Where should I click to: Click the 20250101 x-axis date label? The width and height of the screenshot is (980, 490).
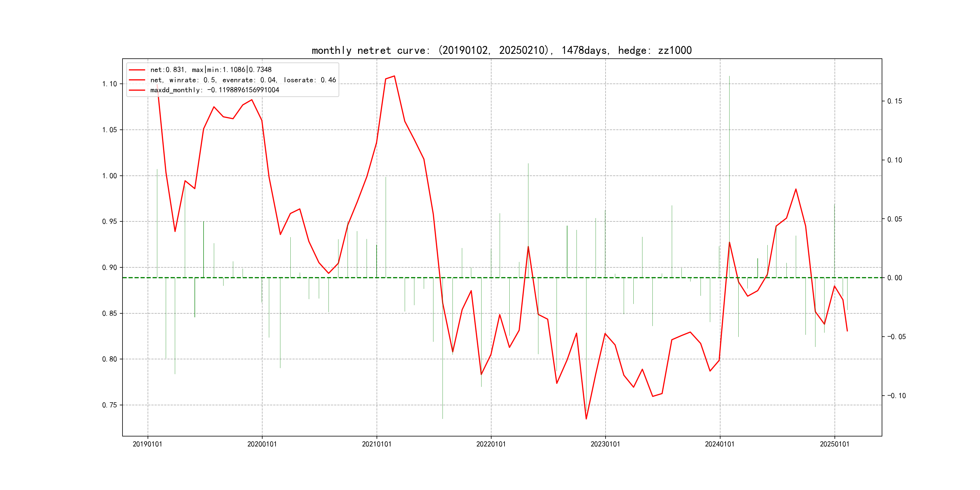coord(835,444)
